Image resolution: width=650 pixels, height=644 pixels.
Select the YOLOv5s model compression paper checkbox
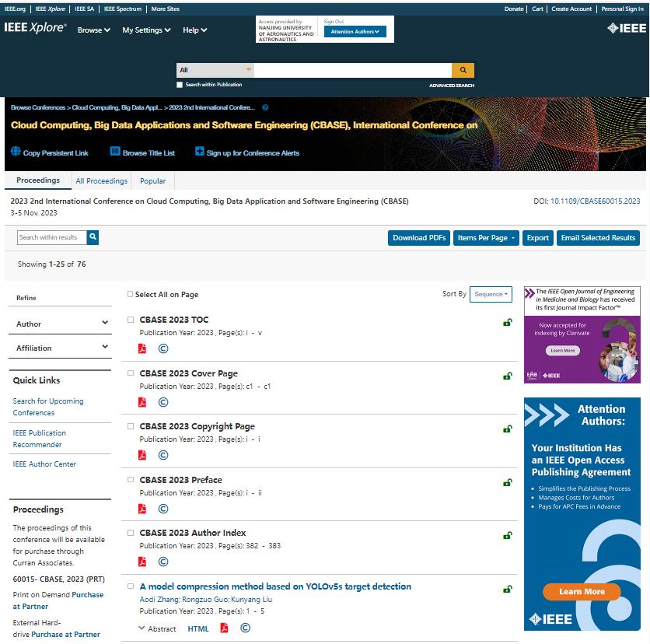pyautogui.click(x=131, y=586)
